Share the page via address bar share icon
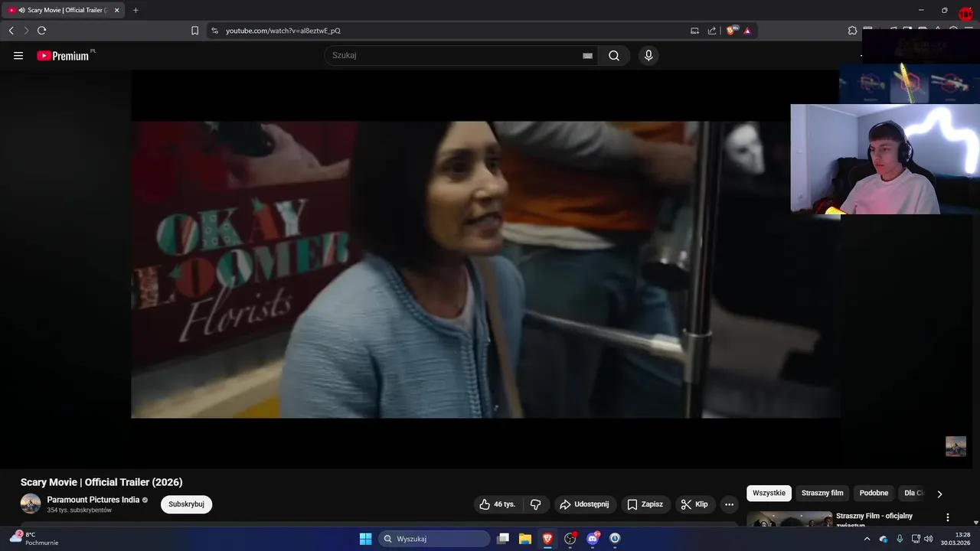This screenshot has height=551, width=980. coord(712,31)
